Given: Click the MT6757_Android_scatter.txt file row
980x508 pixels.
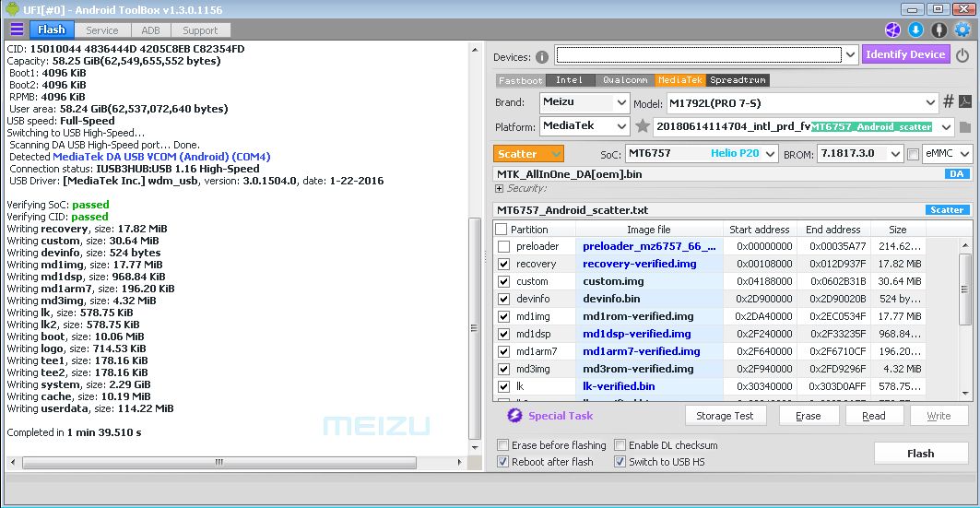Looking at the screenshot, I should point(732,210).
